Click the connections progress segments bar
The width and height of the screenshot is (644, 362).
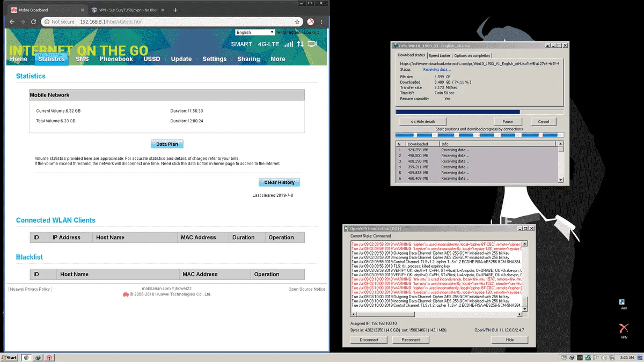point(479,135)
